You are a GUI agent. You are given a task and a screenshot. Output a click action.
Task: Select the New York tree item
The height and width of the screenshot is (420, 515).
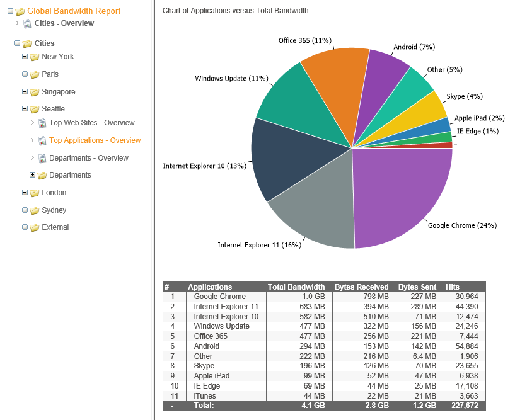click(x=58, y=57)
